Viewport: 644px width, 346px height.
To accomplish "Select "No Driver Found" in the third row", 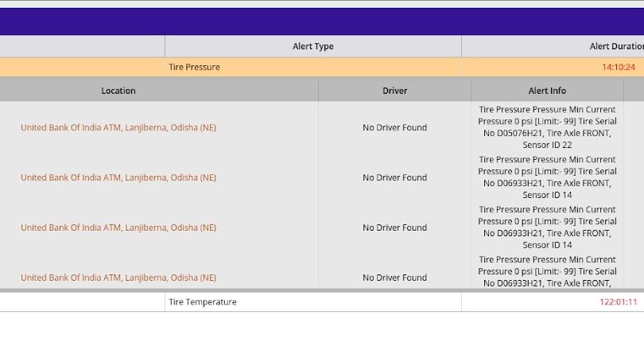I will coord(394,227).
